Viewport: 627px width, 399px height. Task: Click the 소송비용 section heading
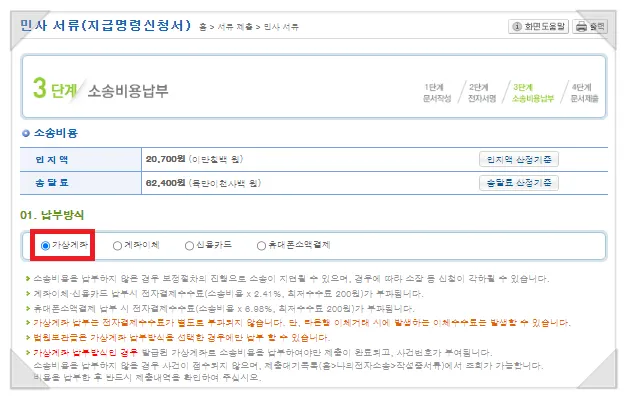tap(55, 133)
